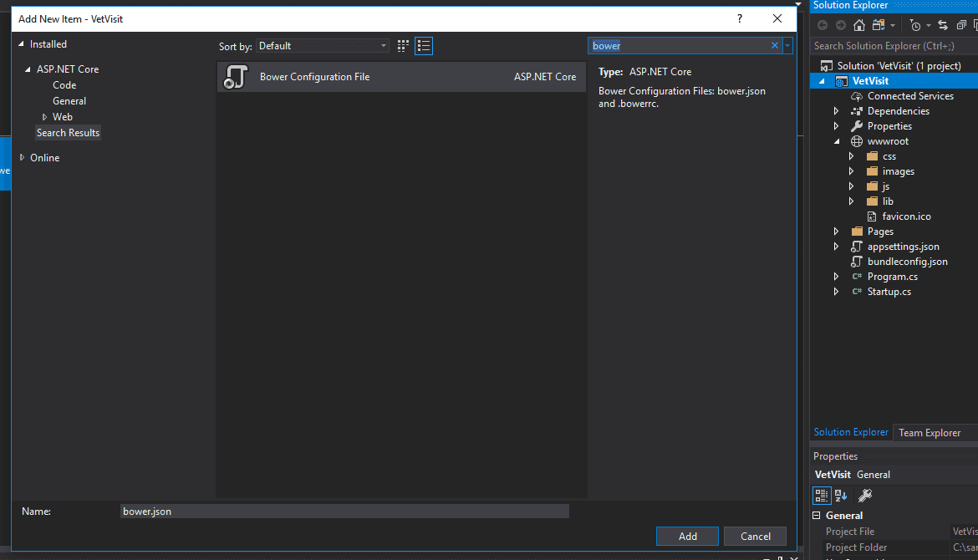Click the Solution 'VetVisit' icon
This screenshot has width=978, height=560.
(827, 66)
